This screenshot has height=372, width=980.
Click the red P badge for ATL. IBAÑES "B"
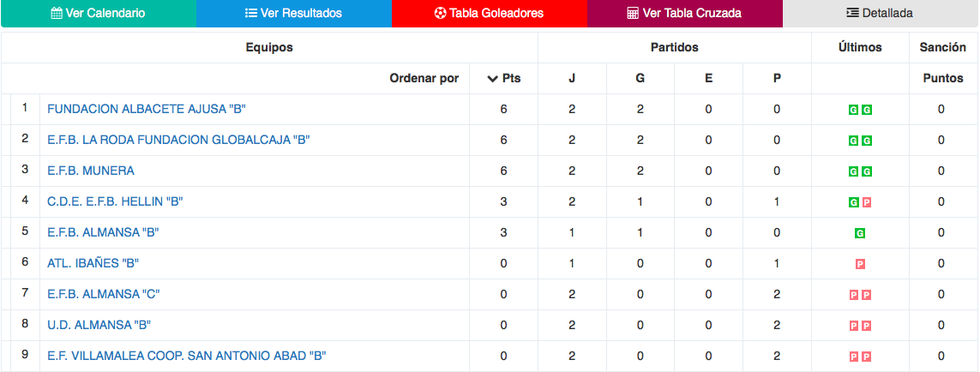[860, 265]
